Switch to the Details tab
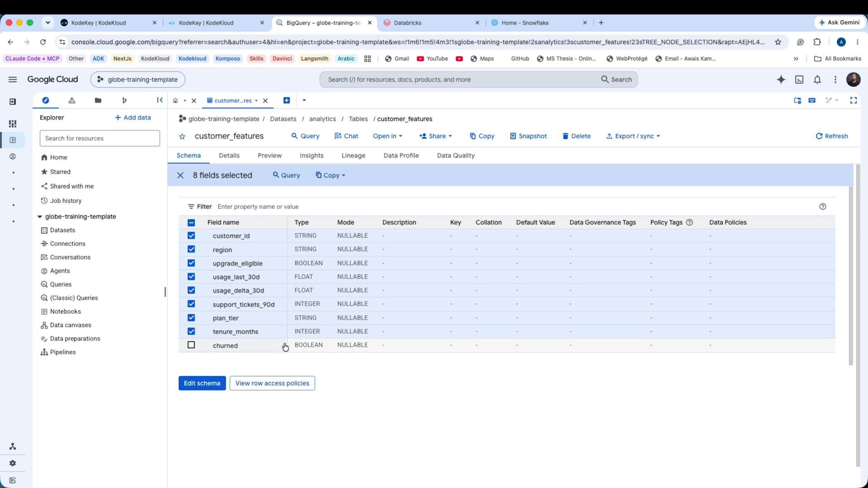 click(229, 155)
